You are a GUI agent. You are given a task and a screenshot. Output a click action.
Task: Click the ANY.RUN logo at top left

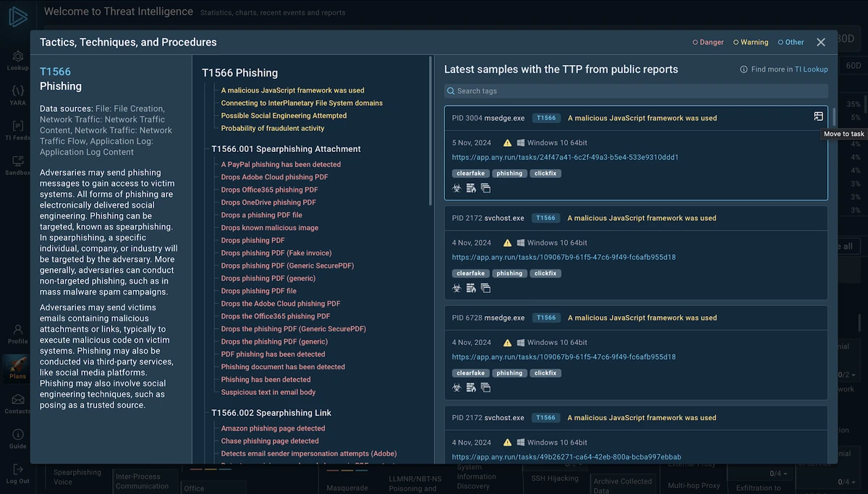pyautogui.click(x=18, y=17)
